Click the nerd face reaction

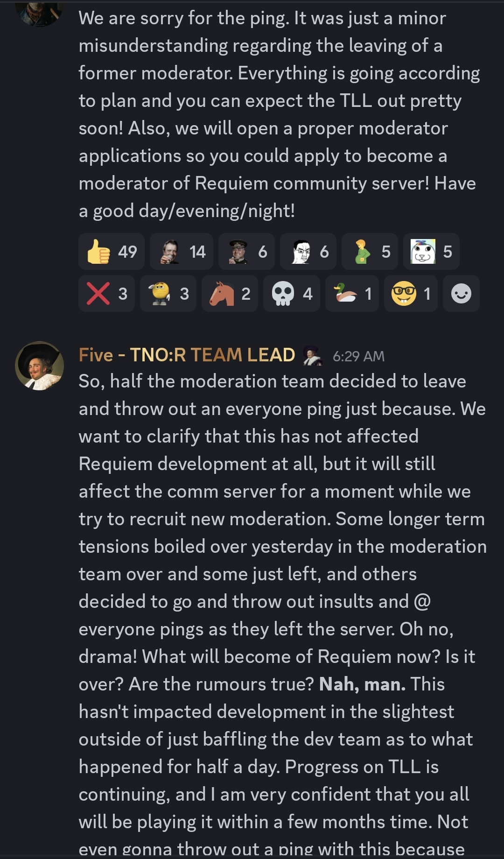pyautogui.click(x=411, y=294)
